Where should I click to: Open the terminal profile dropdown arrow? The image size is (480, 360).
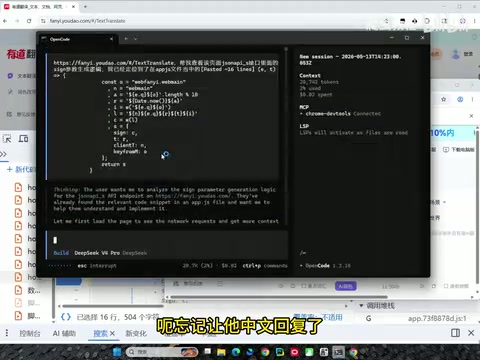(x=135, y=39)
